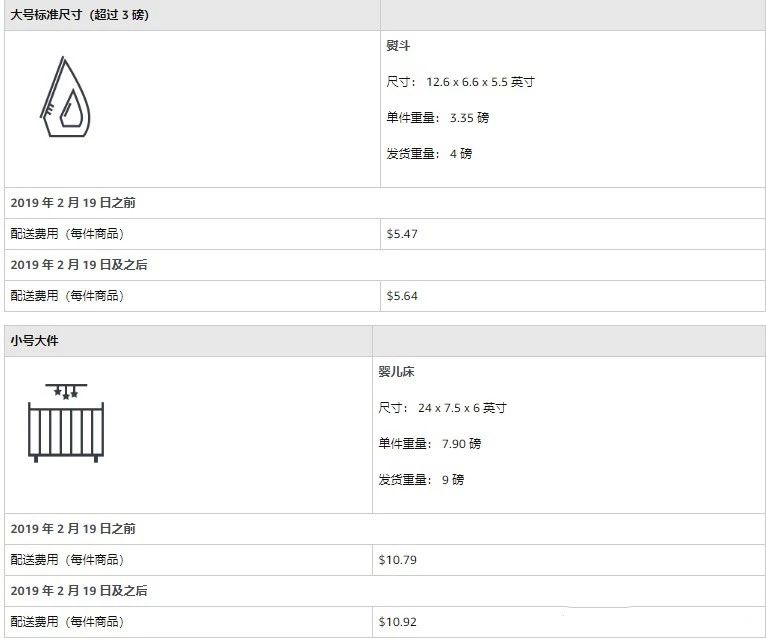Click 2019 年 2 月 19 日之前 row in iron table
Viewport: 766px width, 638px height.
tap(73, 203)
